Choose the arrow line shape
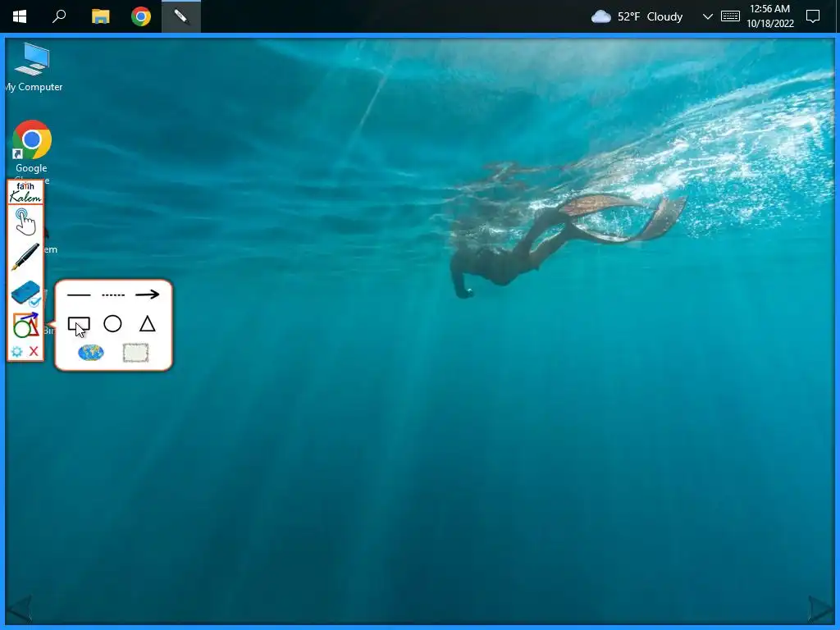840x630 pixels. pyautogui.click(x=148, y=294)
